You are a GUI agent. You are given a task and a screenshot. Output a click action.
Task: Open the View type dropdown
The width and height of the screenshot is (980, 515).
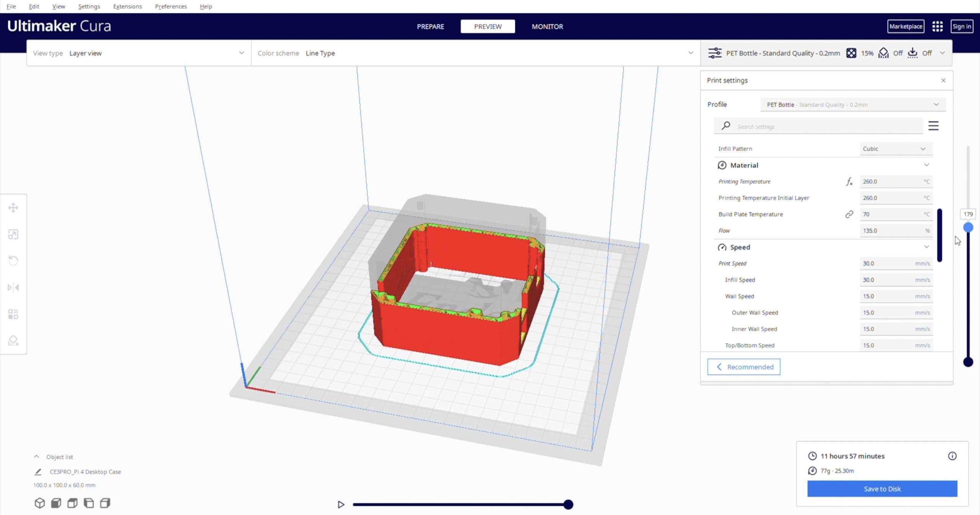click(139, 53)
